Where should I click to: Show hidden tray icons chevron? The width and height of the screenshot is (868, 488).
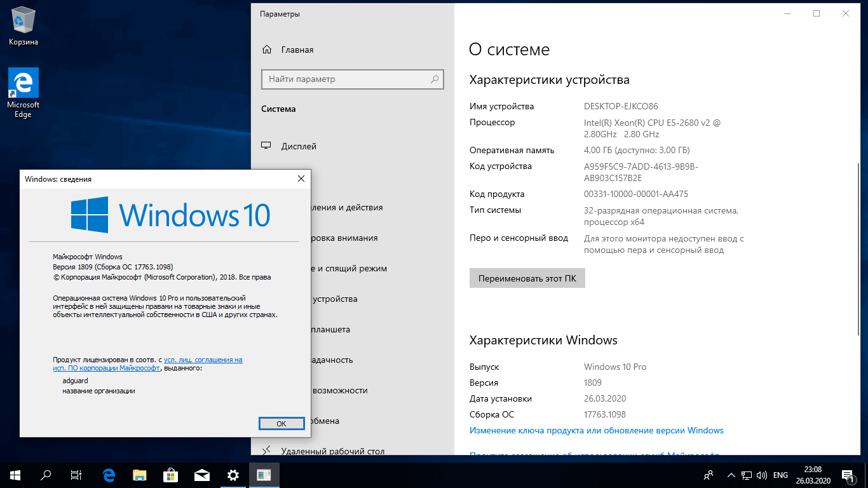pyautogui.click(x=730, y=475)
